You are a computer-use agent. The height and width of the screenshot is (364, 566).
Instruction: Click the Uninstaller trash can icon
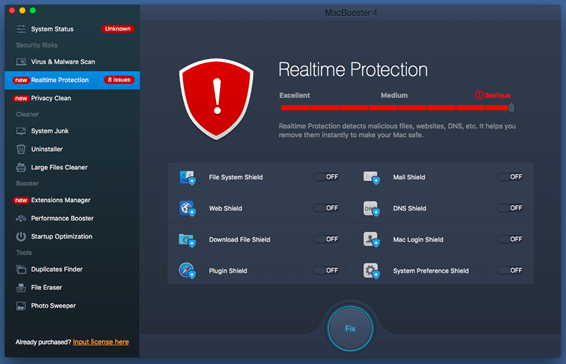[x=21, y=149]
